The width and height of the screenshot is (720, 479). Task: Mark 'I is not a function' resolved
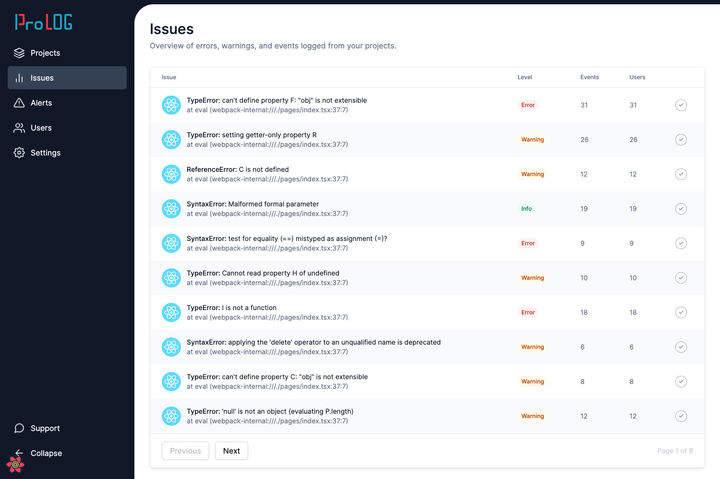pyautogui.click(x=681, y=312)
